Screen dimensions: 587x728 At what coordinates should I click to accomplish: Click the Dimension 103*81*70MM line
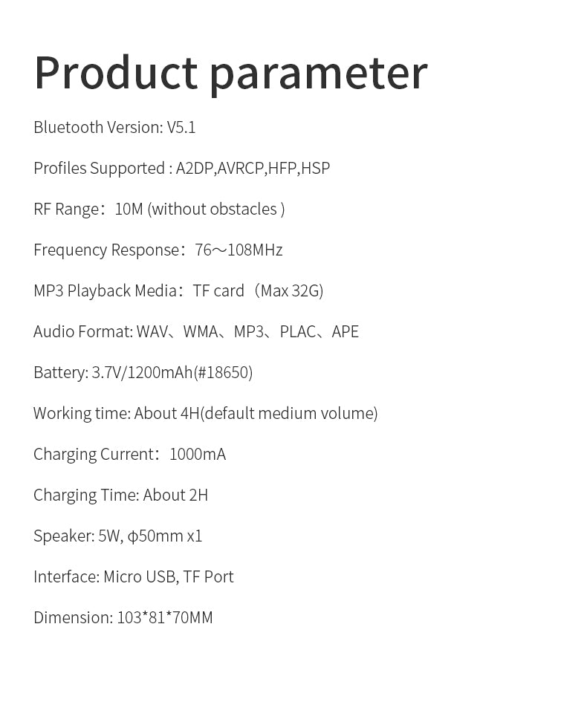(x=123, y=617)
